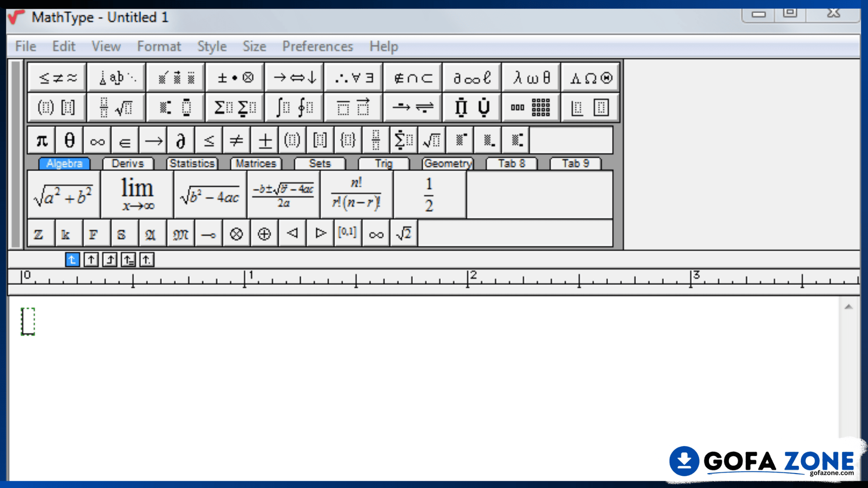Insert the right arrow symbol

[x=153, y=141]
